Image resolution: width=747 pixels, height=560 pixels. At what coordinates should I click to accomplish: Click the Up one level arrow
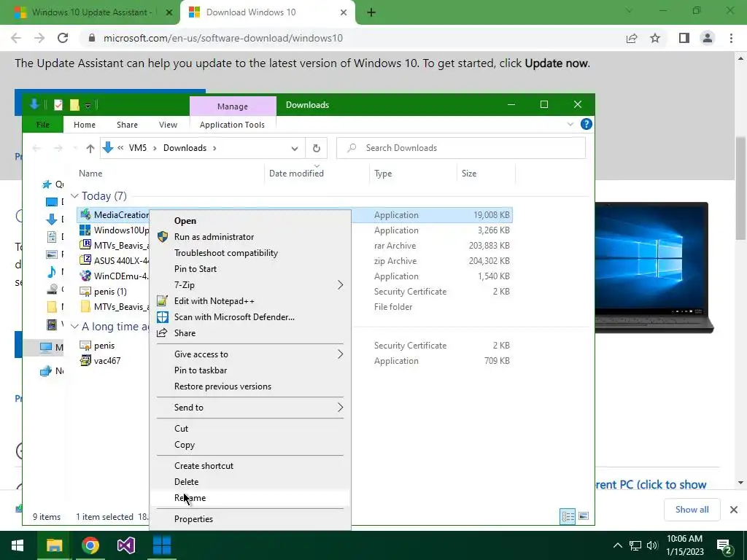[90, 148]
